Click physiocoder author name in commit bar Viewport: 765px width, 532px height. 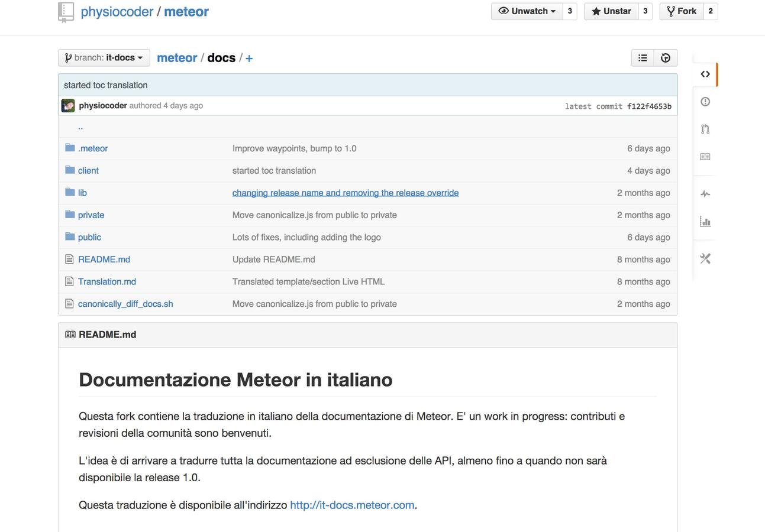(103, 106)
